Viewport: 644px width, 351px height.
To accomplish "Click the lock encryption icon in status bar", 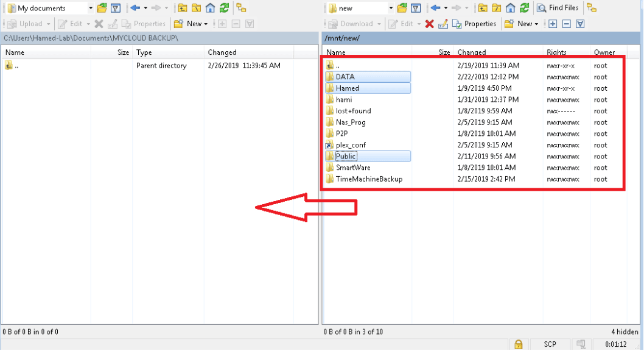I will tap(519, 344).
